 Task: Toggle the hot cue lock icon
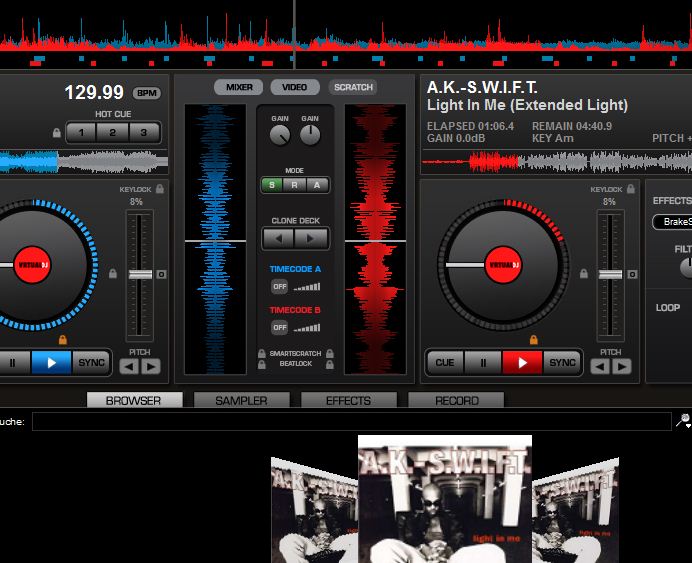(56, 132)
